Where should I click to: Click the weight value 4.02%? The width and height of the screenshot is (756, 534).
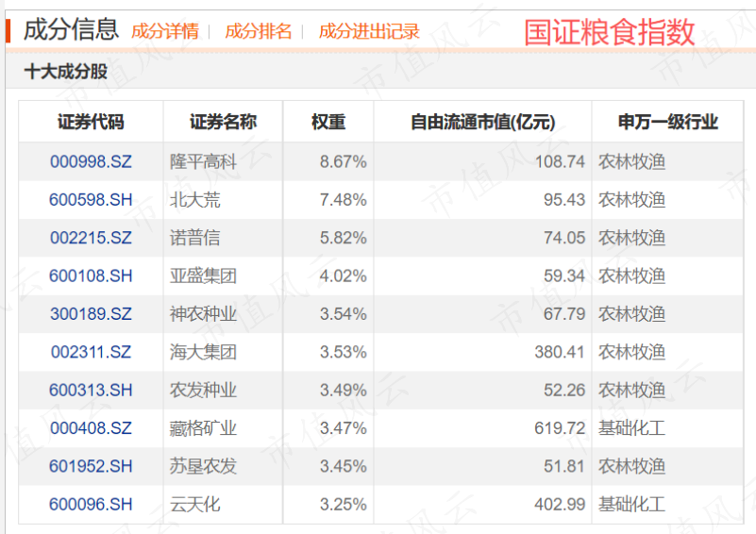[x=344, y=275]
